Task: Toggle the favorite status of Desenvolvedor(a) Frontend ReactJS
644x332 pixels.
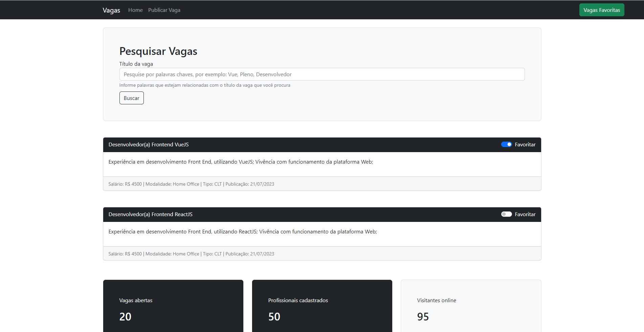Action: coord(506,214)
